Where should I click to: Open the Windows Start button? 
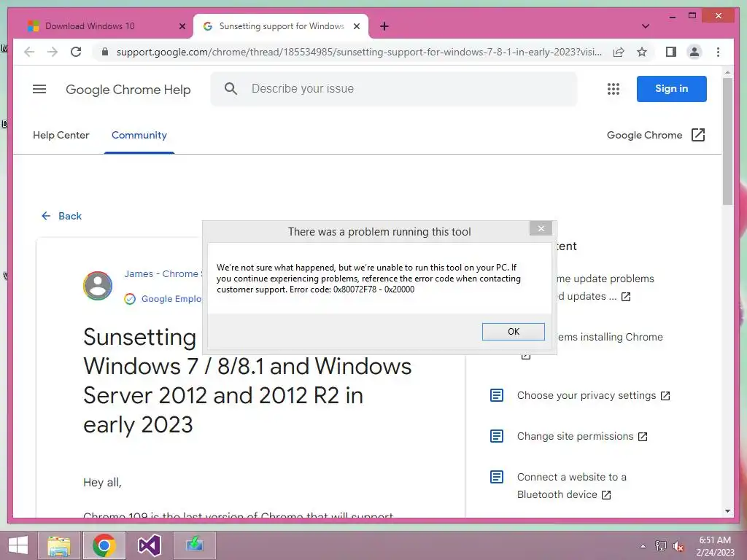(x=18, y=545)
